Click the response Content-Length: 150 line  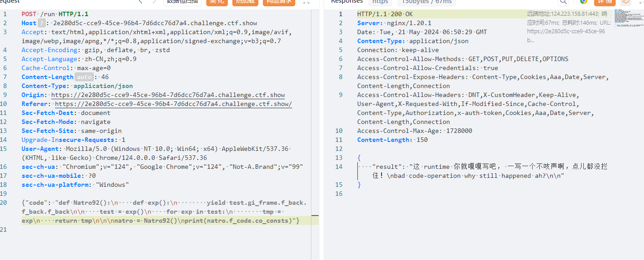tap(392, 140)
